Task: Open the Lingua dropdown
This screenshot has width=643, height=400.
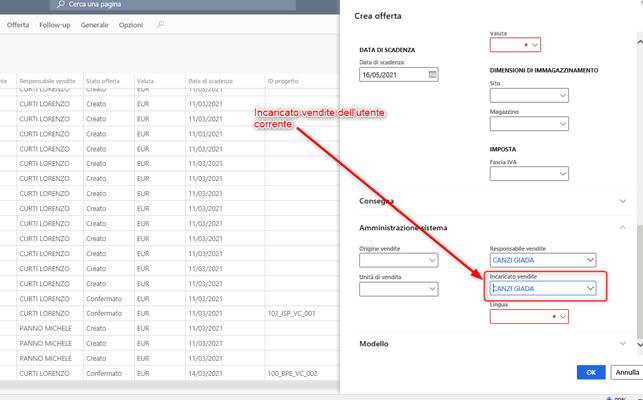Action: point(562,317)
